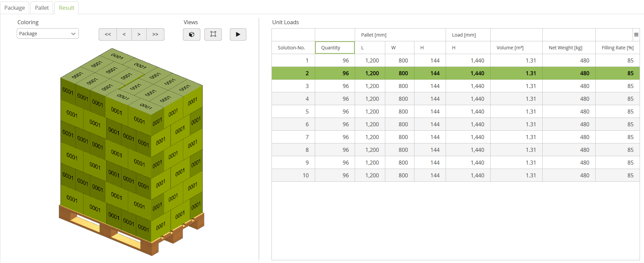Jump to first step with << button

[108, 34]
